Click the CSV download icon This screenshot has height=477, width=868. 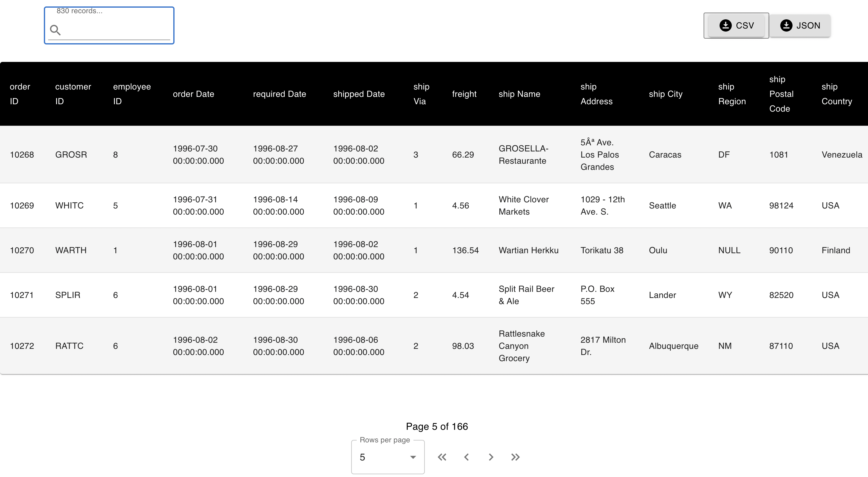click(725, 26)
